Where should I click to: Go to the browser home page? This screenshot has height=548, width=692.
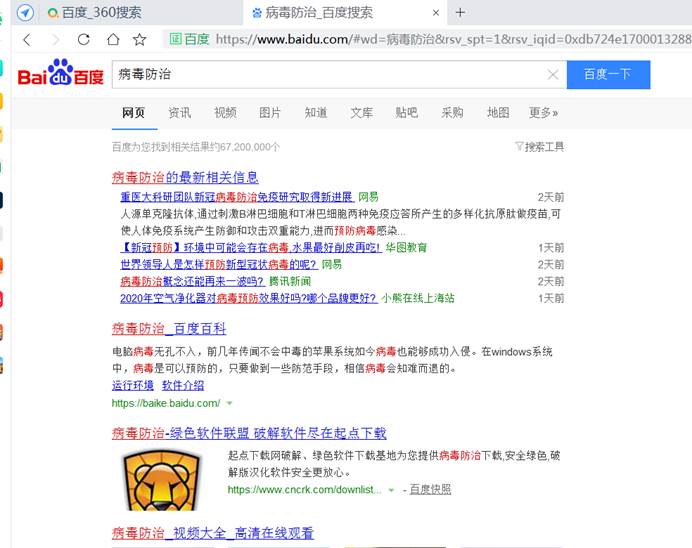point(112,39)
